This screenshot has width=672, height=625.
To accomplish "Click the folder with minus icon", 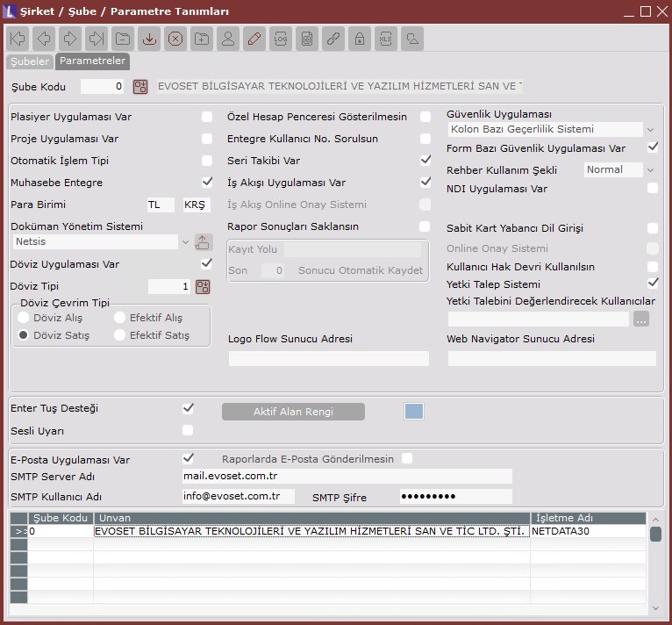I will (x=123, y=39).
